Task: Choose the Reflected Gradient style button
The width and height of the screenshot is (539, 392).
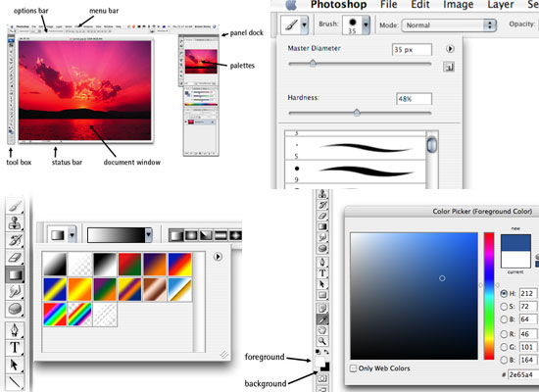Action: (x=220, y=235)
